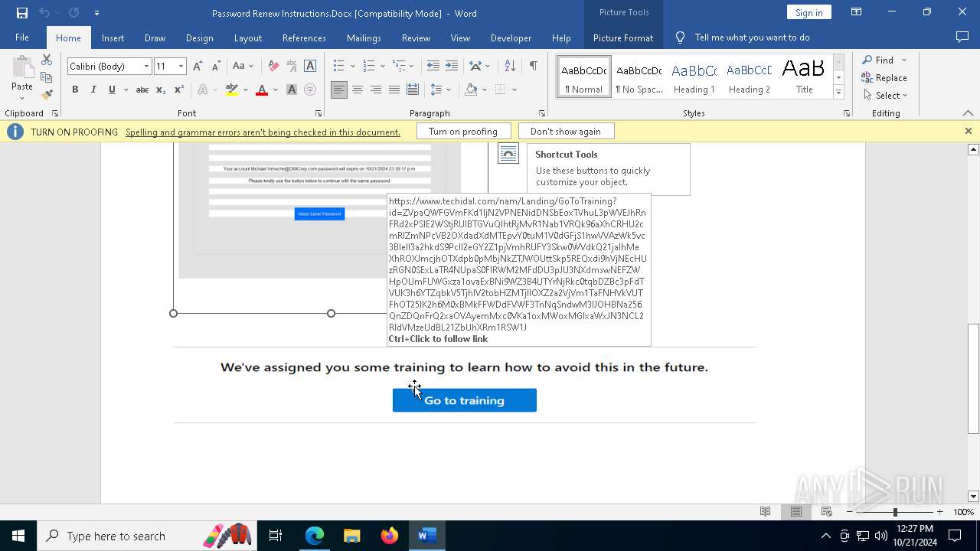Click the character shading icon

coord(292,90)
